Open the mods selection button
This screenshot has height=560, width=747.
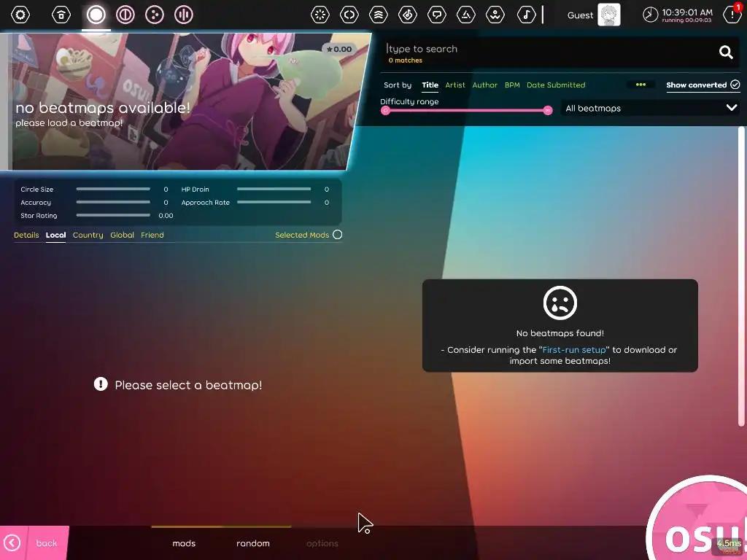pos(184,542)
